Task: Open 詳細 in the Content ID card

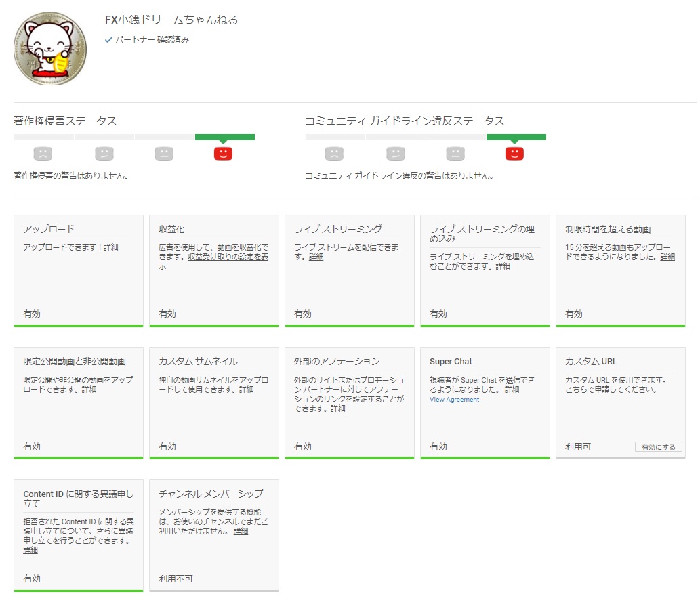Action: (x=31, y=550)
